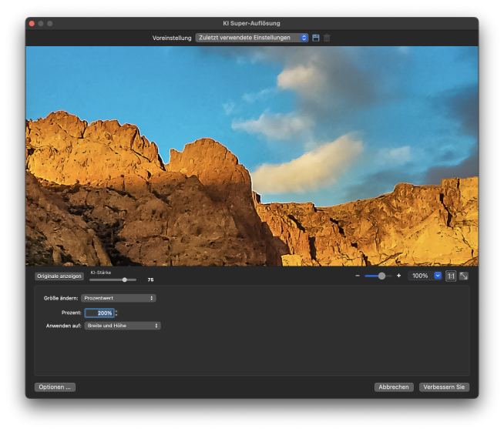This screenshot has height=432, width=504.
Task: Click the Prozent input field showing 200%
Action: tap(99, 313)
